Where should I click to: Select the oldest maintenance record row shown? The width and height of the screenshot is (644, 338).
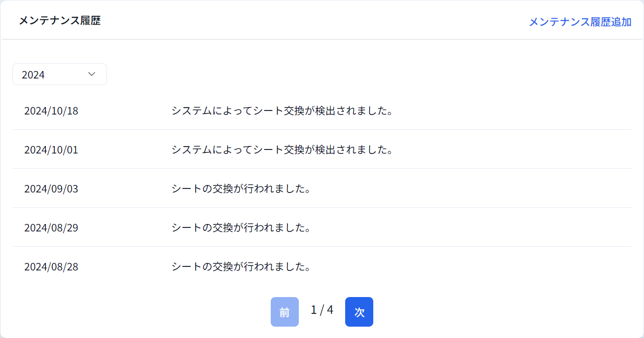pyautogui.click(x=322, y=266)
